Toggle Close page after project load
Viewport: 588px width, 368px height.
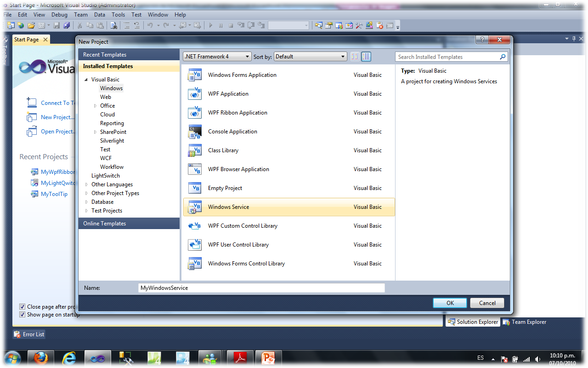(22, 306)
